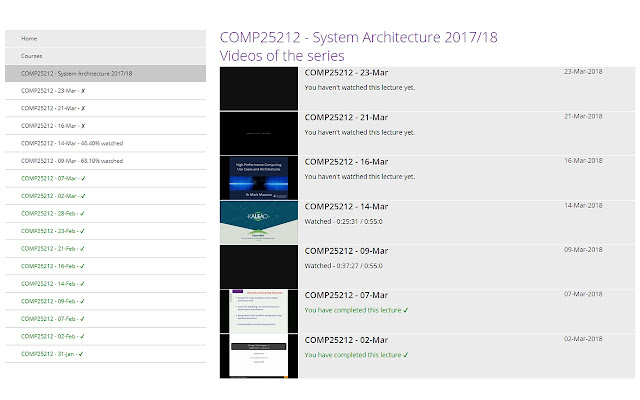640x400 pixels.
Task: Open sidebar link COMP25212 - 16-Feb
Action: (105, 266)
